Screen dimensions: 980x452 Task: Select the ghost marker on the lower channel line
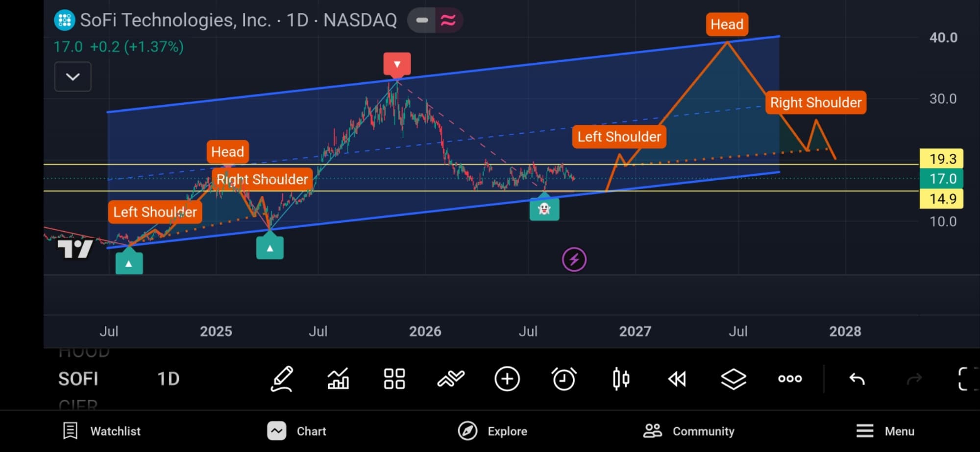544,209
